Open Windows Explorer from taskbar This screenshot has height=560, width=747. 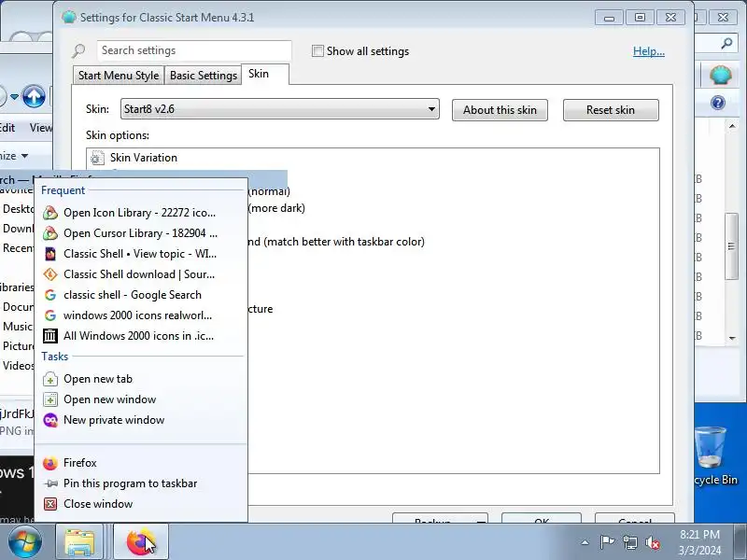[79, 541]
